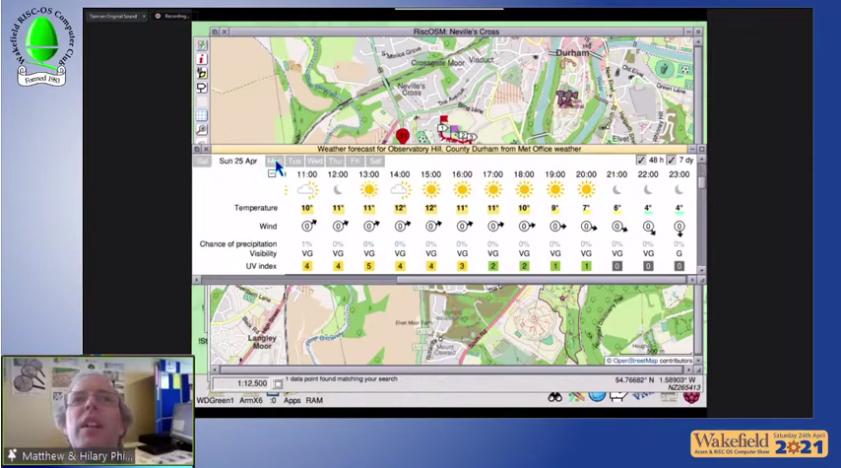The image size is (841, 468).
Task: Switch to the rightmost Sat forecast tab
Action: tap(375, 161)
